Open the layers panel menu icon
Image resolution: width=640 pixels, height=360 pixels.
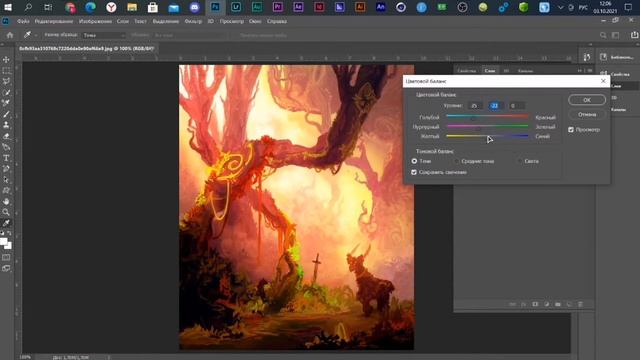pos(589,71)
